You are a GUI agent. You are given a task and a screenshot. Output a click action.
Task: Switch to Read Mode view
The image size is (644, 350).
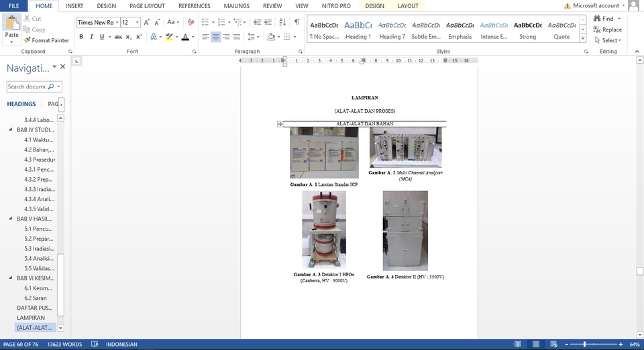click(x=518, y=345)
